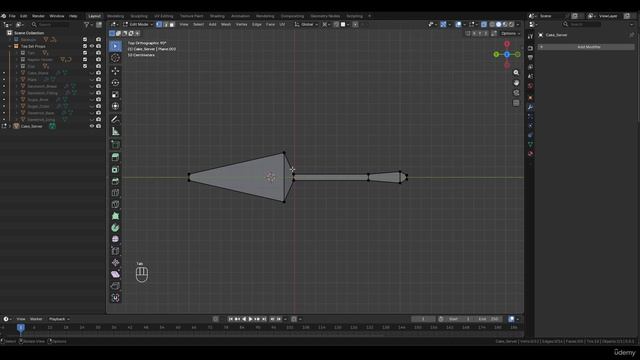Select the Knife tool
The height and width of the screenshot is (360, 640).
115,204
